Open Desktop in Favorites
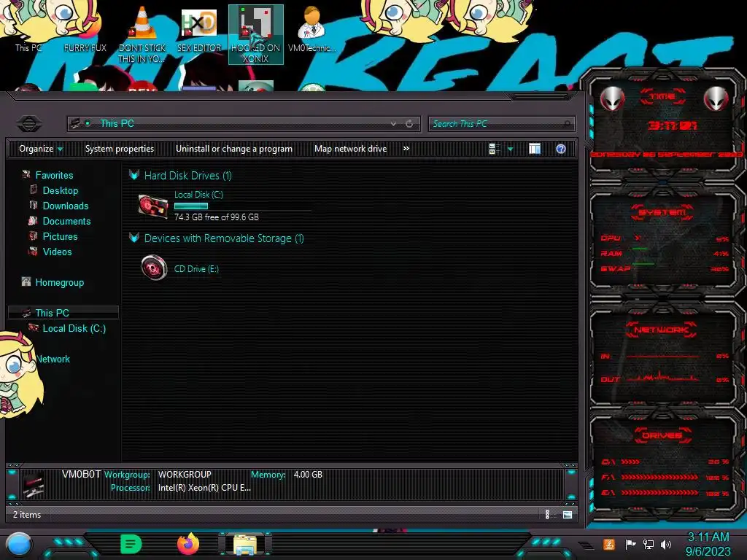This screenshot has width=747, height=560. click(x=60, y=190)
